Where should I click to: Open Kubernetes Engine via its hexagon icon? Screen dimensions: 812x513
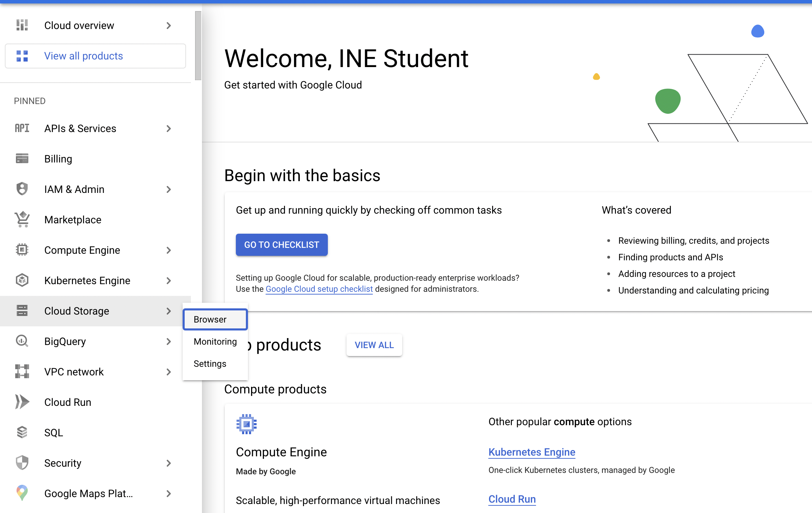pos(21,280)
